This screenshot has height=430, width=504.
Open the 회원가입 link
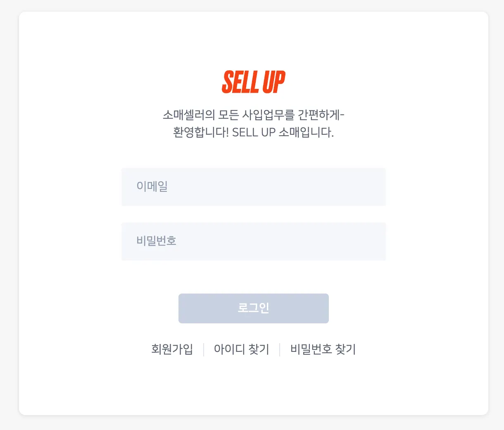(172, 349)
